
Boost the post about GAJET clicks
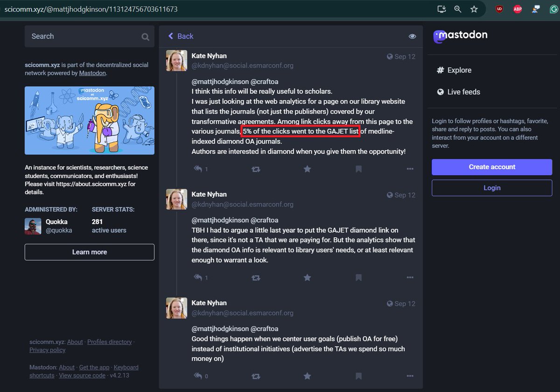point(256,169)
